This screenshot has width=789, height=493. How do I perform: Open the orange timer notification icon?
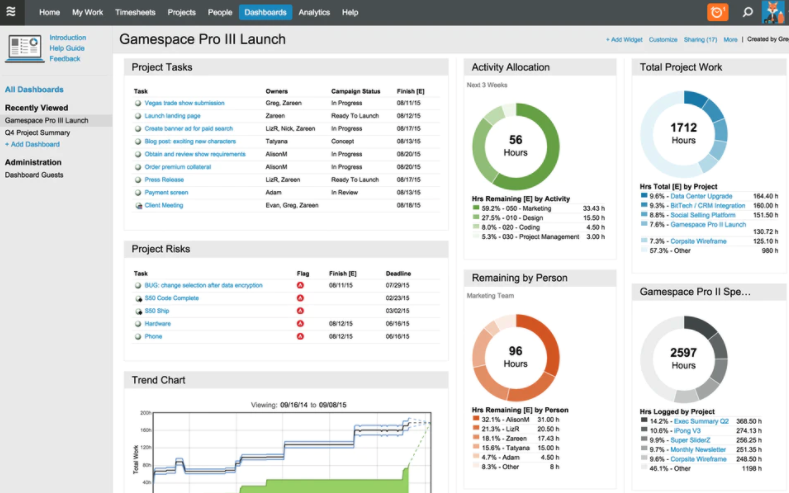[718, 12]
